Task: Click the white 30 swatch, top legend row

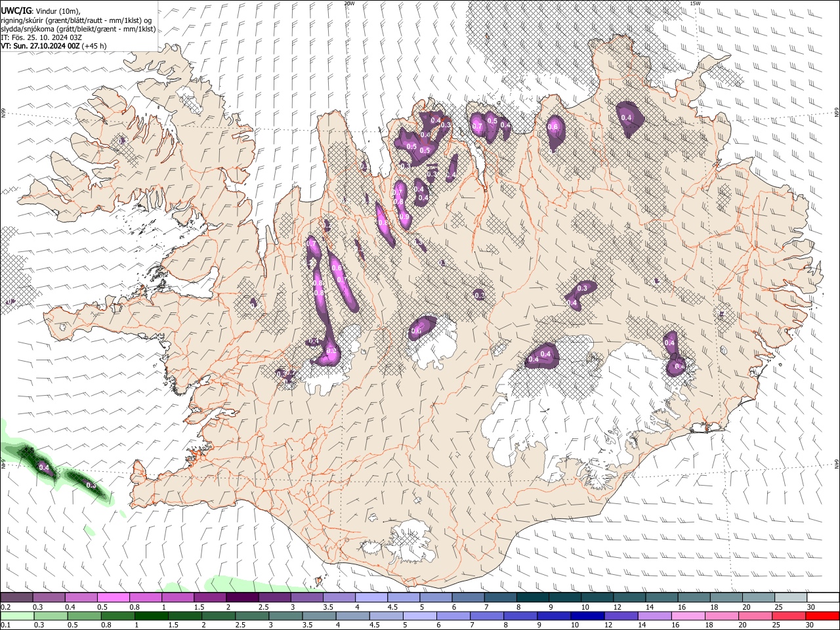Action: coord(824,598)
